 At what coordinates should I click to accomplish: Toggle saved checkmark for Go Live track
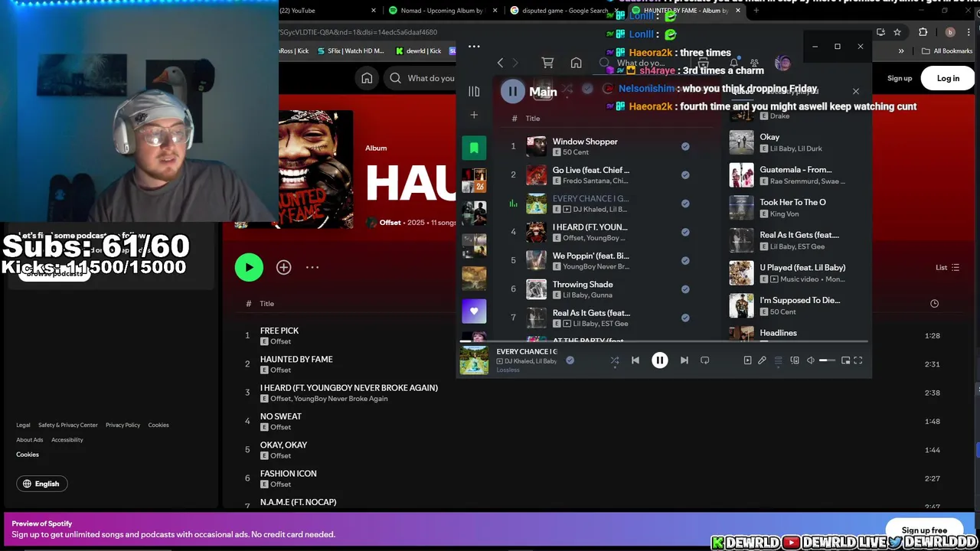tap(685, 174)
